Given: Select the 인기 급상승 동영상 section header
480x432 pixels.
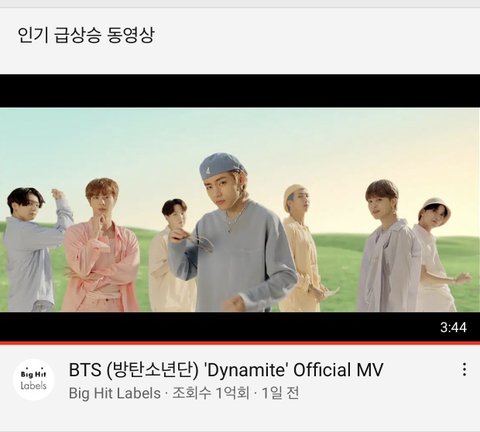Looking at the screenshot, I should tap(86, 35).
